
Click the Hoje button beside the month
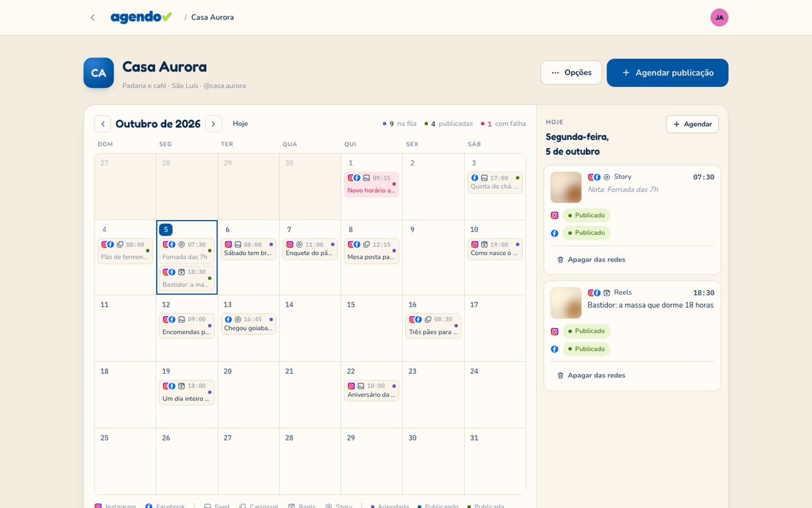tap(240, 124)
